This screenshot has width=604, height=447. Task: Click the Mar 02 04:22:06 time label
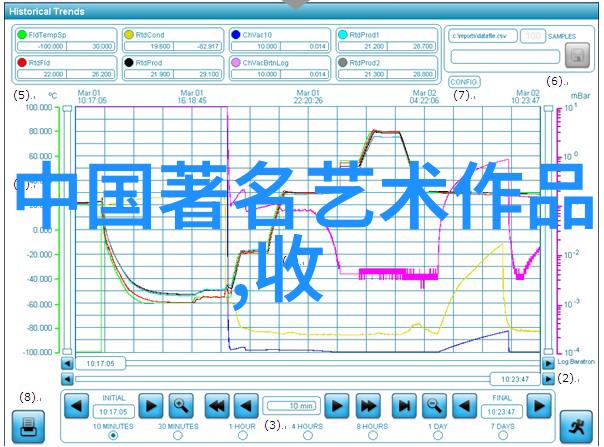click(424, 97)
